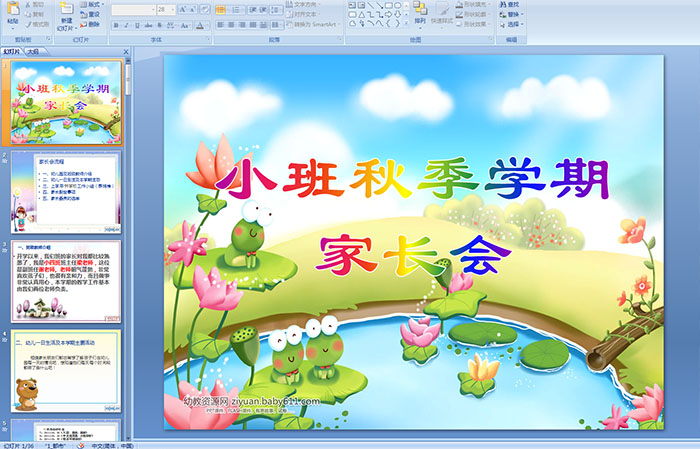Toggle Bold formatting
Image resolution: width=700 pixels, height=449 pixels.
click(116, 25)
